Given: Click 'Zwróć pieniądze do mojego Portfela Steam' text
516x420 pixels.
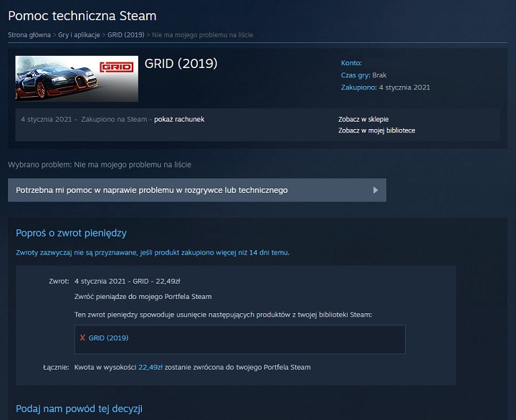Looking at the screenshot, I should pos(143,296).
